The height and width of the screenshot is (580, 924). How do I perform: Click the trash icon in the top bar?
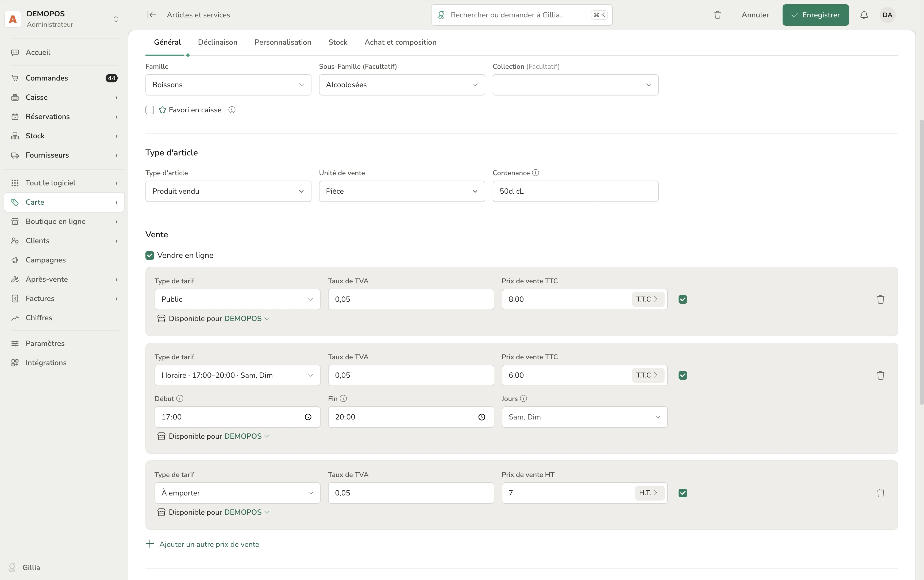point(717,15)
